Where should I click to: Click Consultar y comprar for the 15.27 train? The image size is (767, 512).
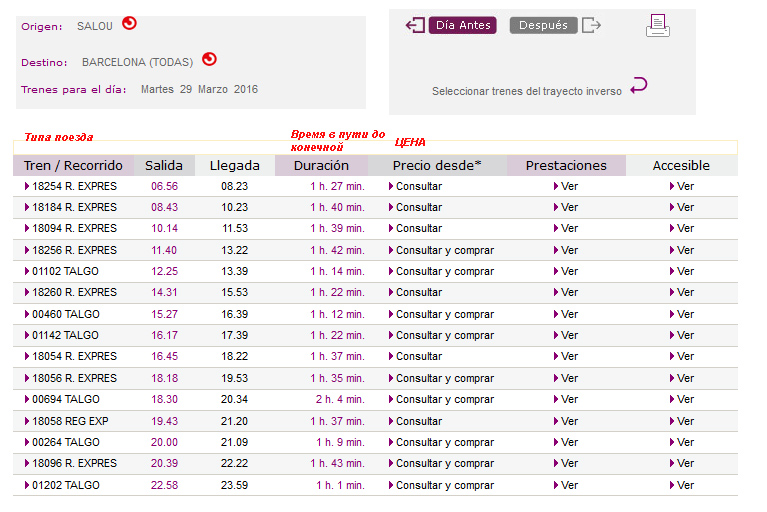pyautogui.click(x=441, y=314)
